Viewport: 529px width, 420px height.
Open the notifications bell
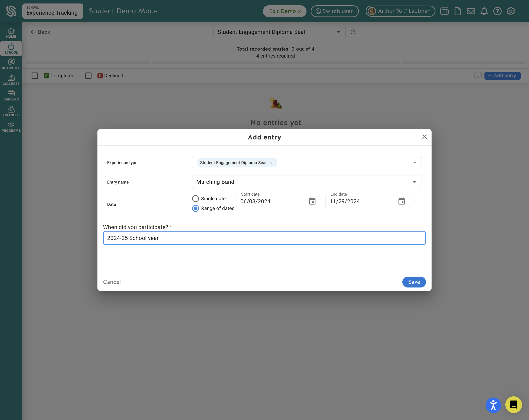[x=484, y=11]
